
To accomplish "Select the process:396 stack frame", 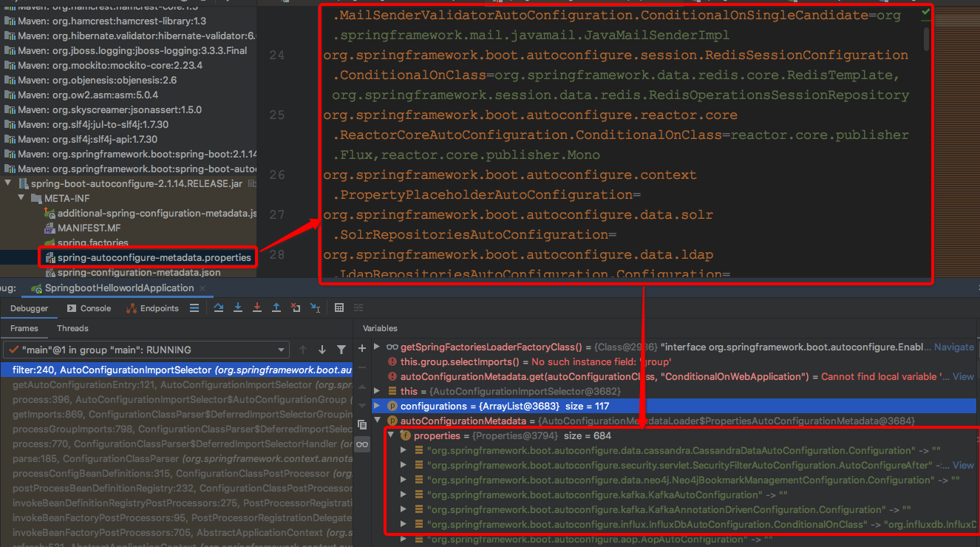I will [177, 399].
